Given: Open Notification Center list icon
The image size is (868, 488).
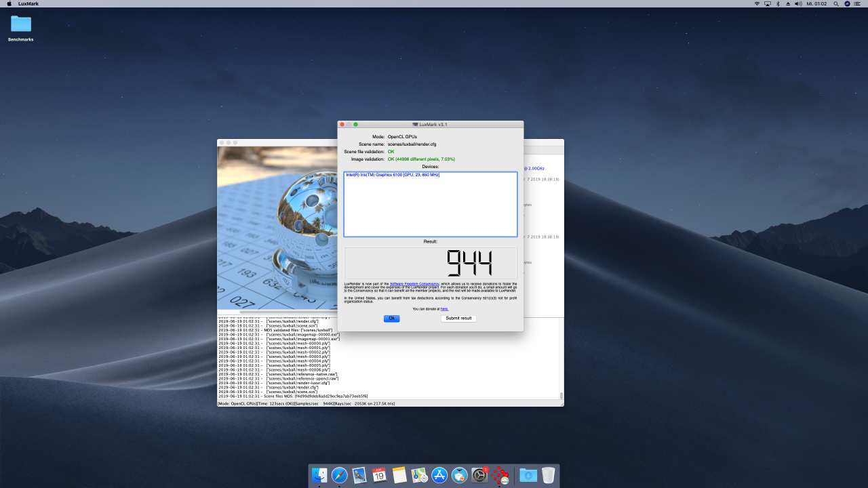Looking at the screenshot, I should (859, 4).
